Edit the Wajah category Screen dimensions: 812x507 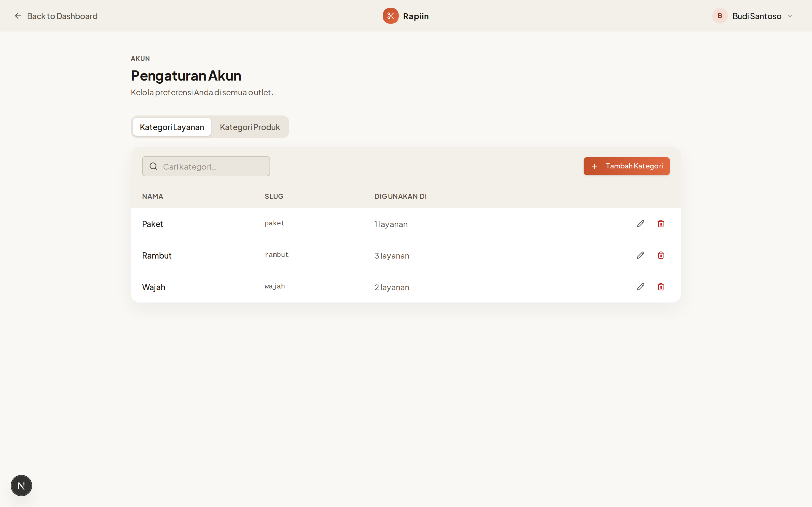640,287
